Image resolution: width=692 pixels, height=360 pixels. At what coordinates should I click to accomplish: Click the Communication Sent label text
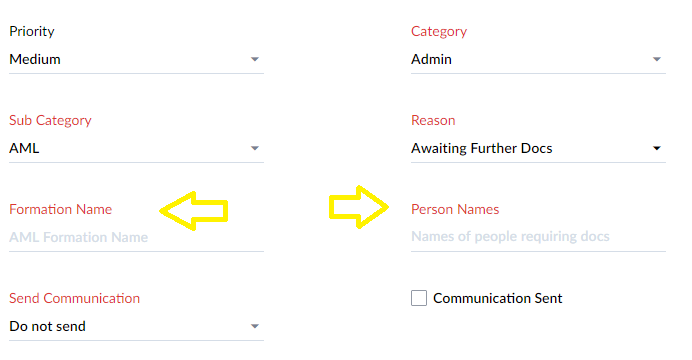click(x=497, y=298)
